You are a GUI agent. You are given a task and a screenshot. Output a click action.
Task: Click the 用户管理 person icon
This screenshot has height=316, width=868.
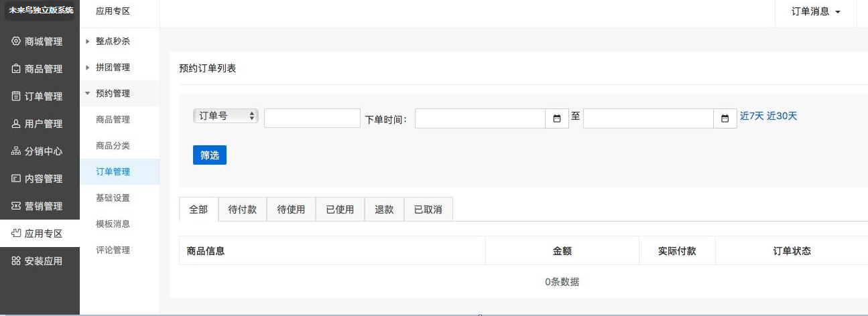(x=16, y=124)
